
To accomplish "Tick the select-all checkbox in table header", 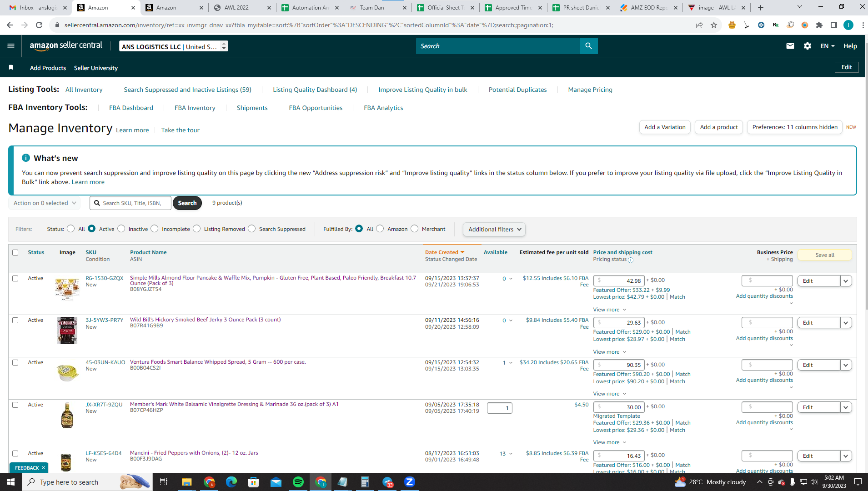I will pos(15,252).
